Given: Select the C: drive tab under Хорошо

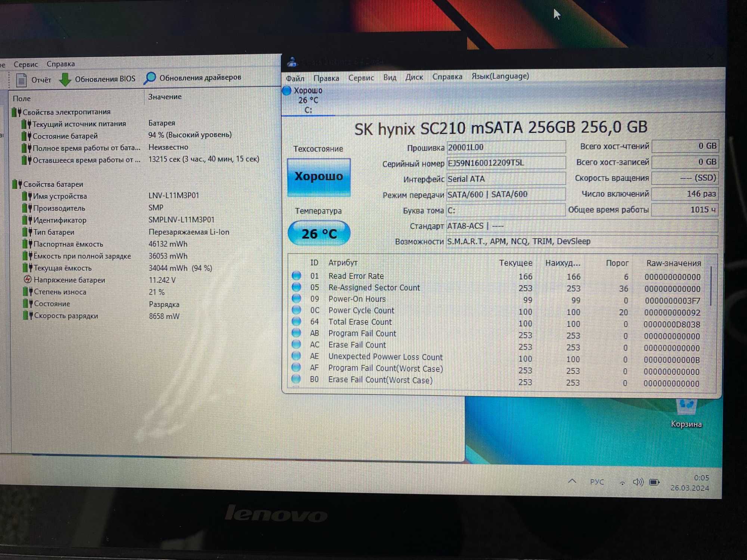Looking at the screenshot, I should point(308,101).
